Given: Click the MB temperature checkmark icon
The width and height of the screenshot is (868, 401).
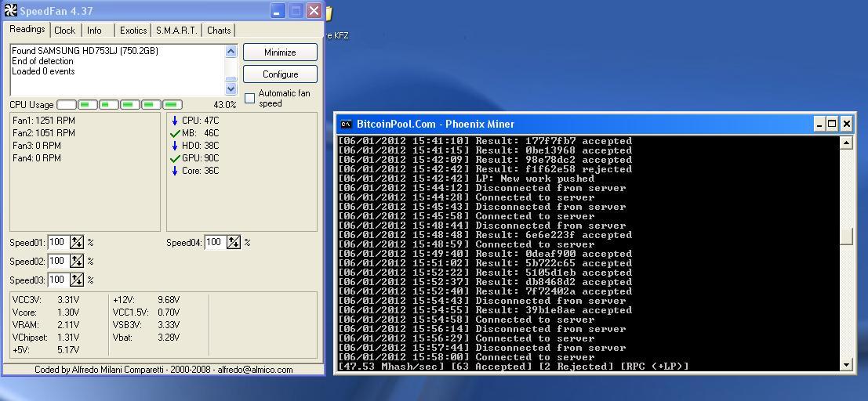Looking at the screenshot, I should [x=175, y=133].
